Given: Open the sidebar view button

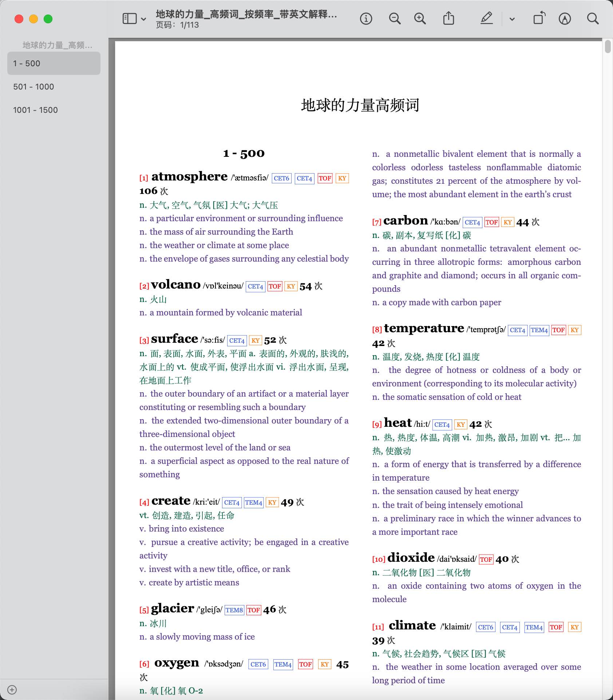Looking at the screenshot, I should click(130, 19).
